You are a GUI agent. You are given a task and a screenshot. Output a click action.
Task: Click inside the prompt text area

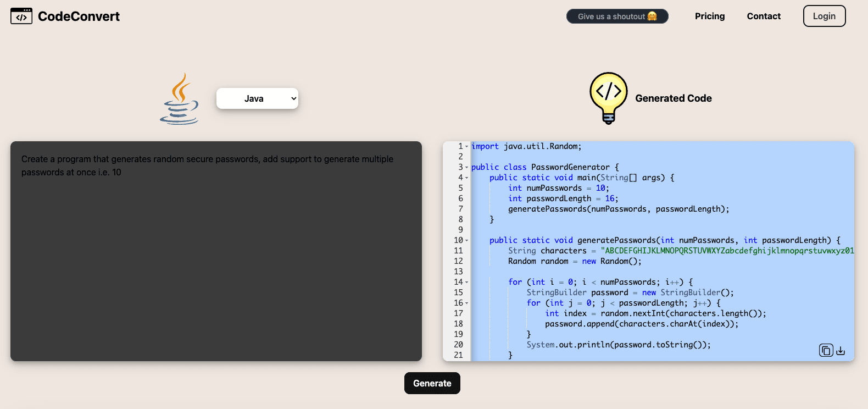pos(216,251)
